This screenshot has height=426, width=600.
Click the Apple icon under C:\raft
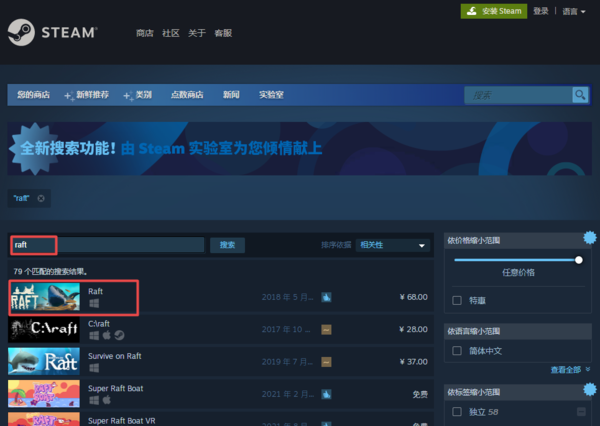pyautogui.click(x=107, y=335)
